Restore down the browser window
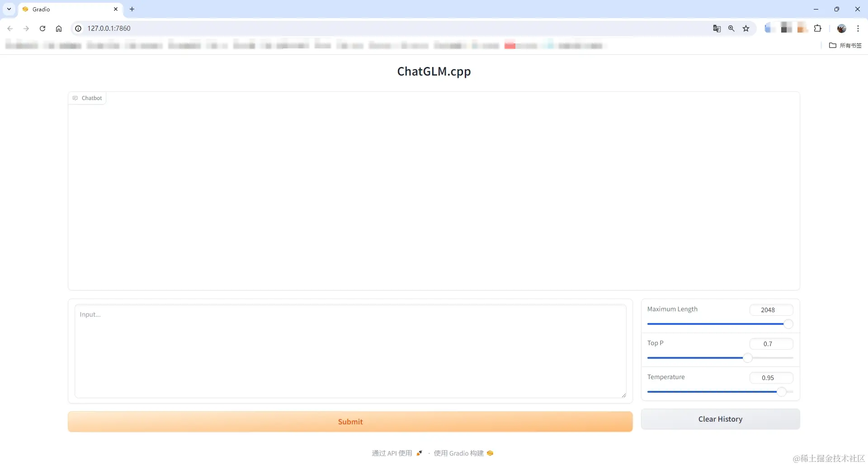 click(837, 9)
